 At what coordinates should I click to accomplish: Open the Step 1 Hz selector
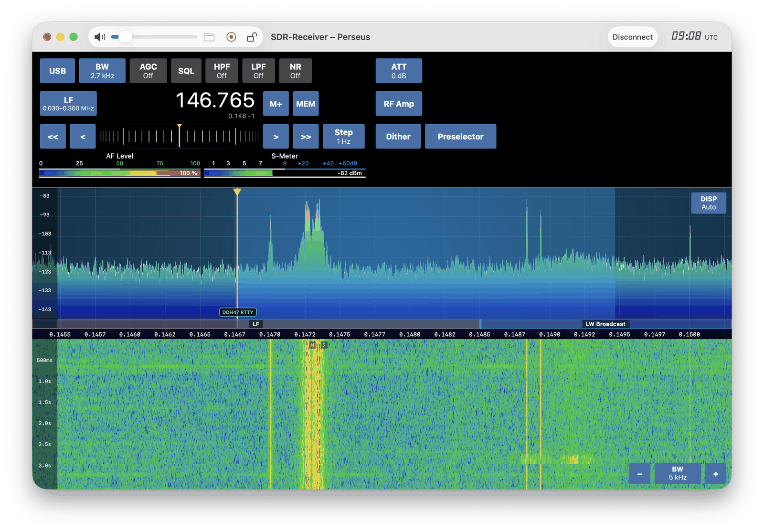(x=344, y=137)
